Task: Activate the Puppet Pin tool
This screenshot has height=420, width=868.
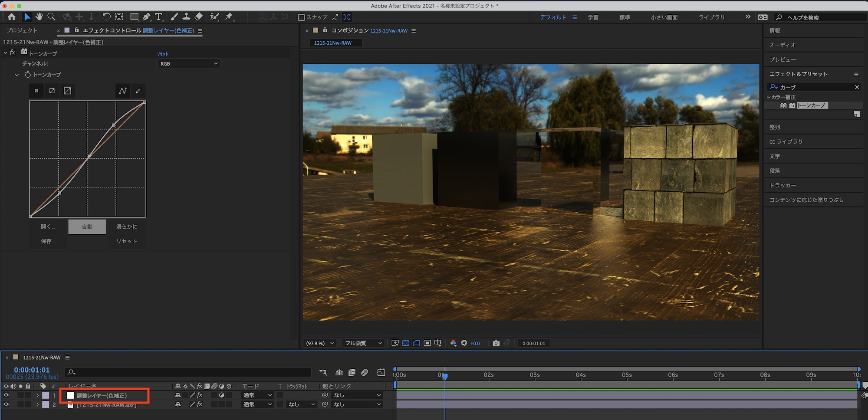Action: (229, 17)
